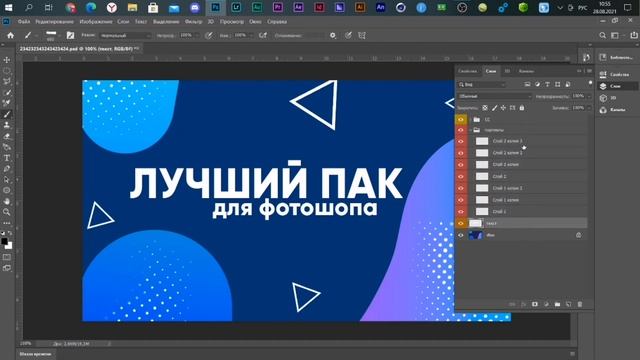Select the Clone Stamp tool
The image size is (640, 360).
click(7, 125)
